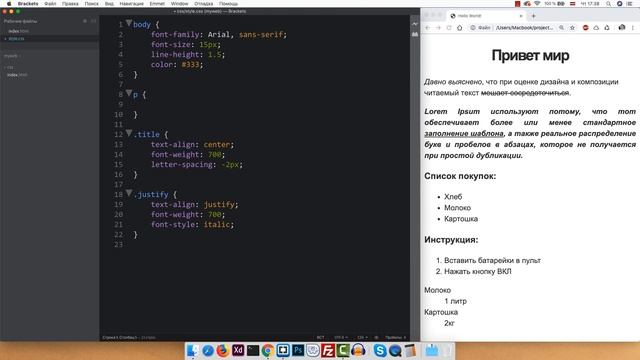Screen dimensions: 640x360
Task: Open the Вид menu
Action: point(109,3)
